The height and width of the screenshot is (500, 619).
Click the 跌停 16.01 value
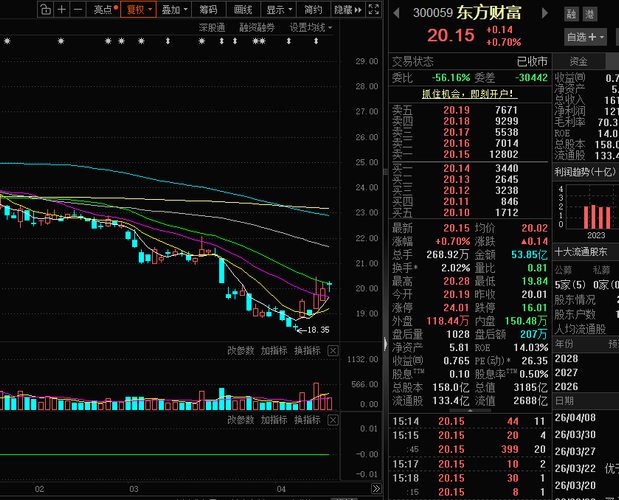click(x=534, y=308)
